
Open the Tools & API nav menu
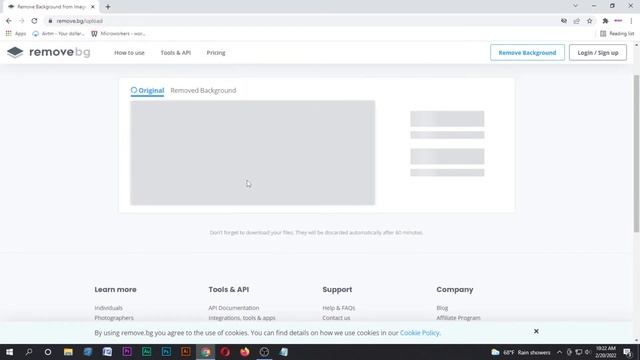coord(176,53)
